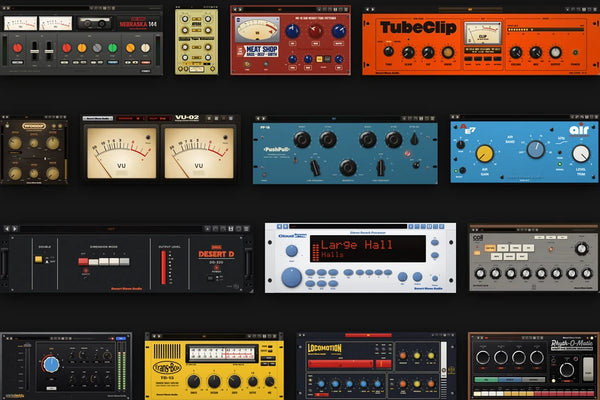Click the gold-colored knob on TubeClip

[448, 52]
